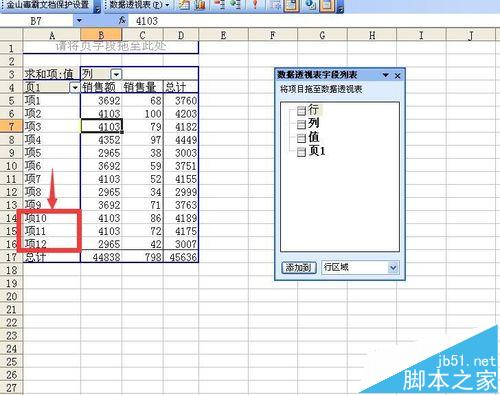
Task: Click the 44838 total sales cell
Action: (101, 257)
